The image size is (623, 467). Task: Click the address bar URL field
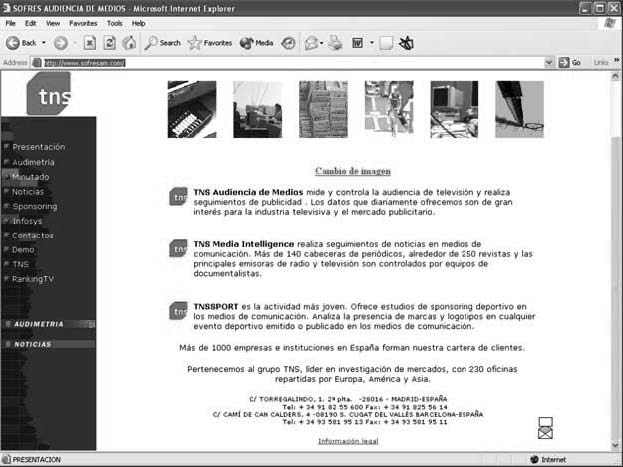(x=290, y=62)
